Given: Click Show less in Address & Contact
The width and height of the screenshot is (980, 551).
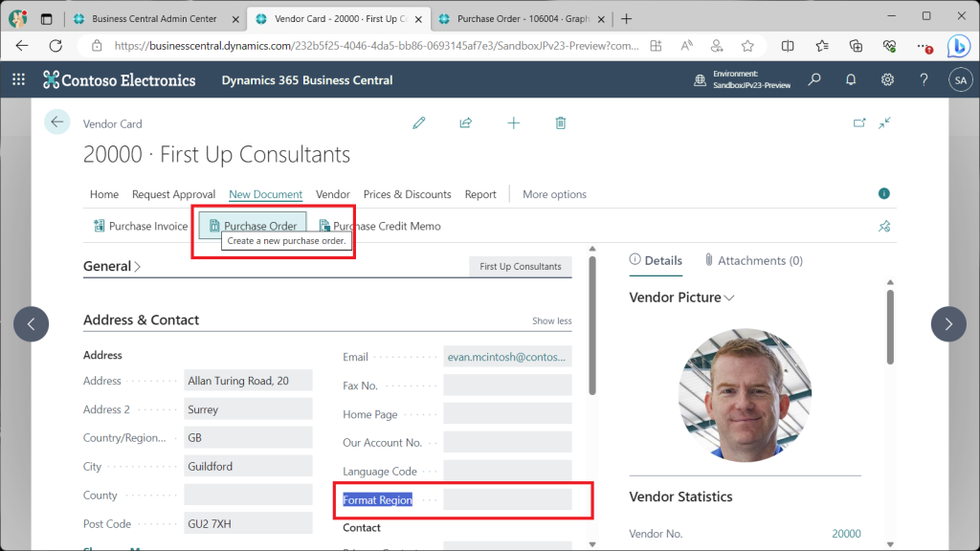Looking at the screenshot, I should pos(552,320).
